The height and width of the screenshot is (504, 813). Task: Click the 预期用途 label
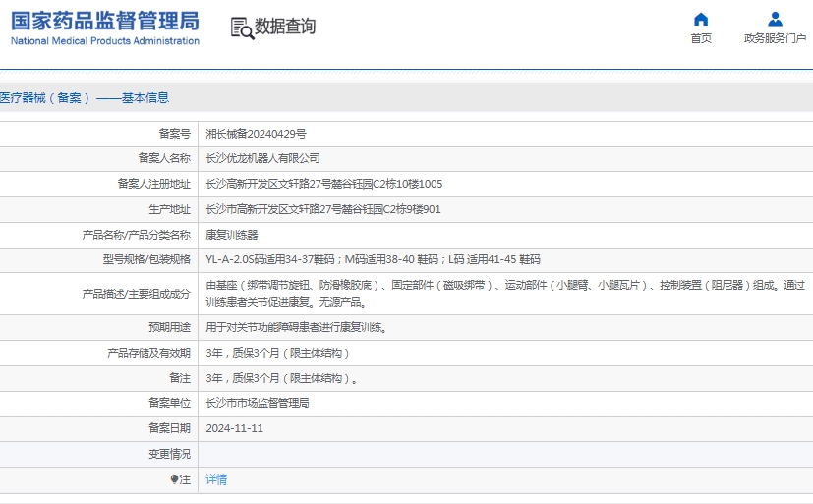[x=169, y=327]
